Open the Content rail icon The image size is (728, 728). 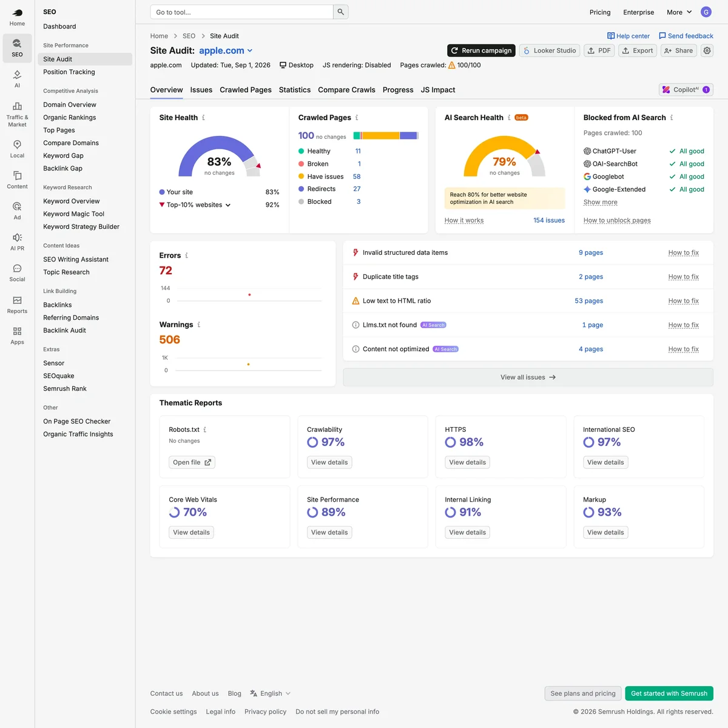(17, 180)
